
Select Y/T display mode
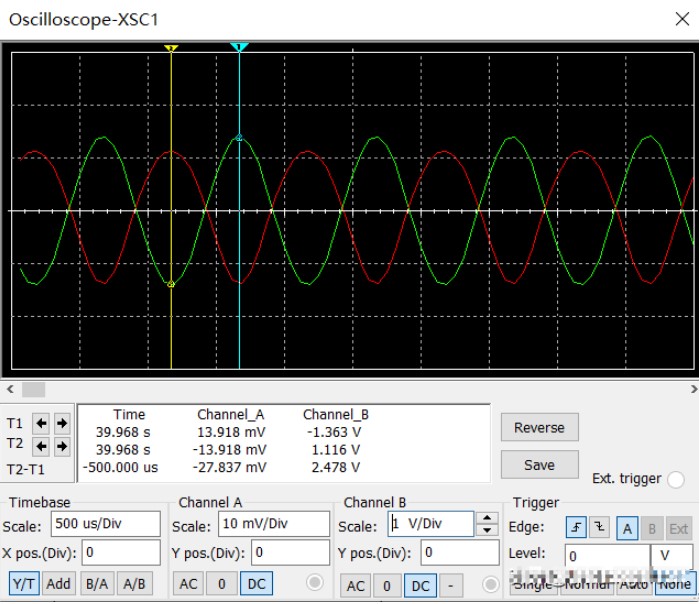click(x=24, y=583)
